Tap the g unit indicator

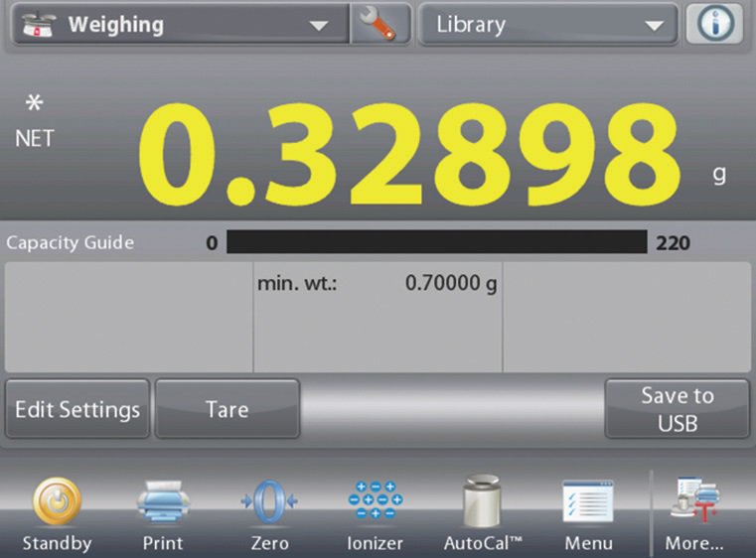(x=719, y=175)
